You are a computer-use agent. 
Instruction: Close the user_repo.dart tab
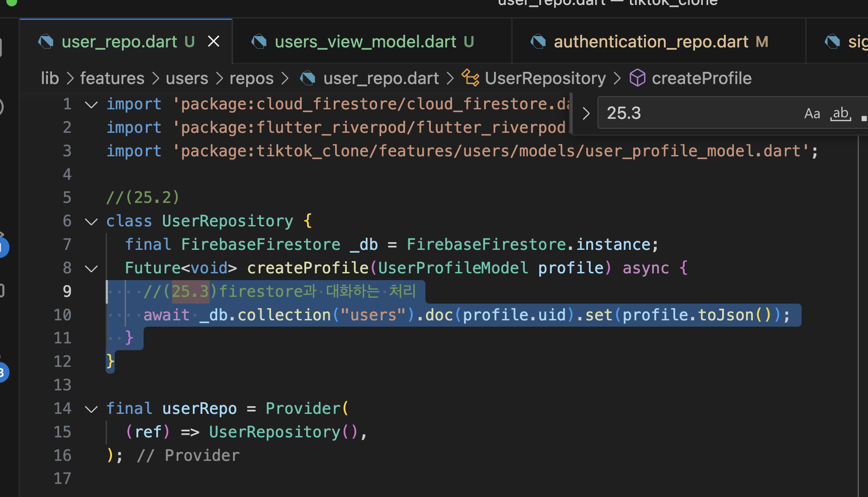click(x=214, y=42)
